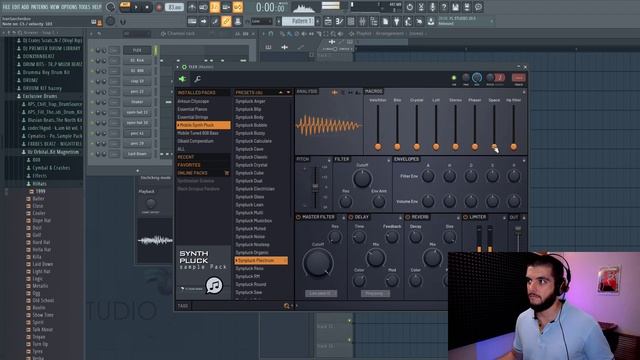
Task: Toggle the Limiter power button
Action: (465, 217)
